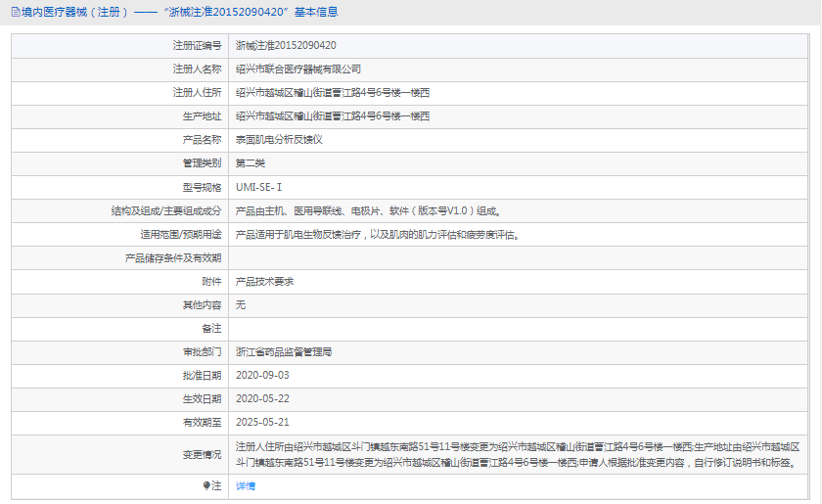The height and width of the screenshot is (504, 822).
Task: Click the header title 境内医疗器械（注册）
Action: click(x=75, y=12)
